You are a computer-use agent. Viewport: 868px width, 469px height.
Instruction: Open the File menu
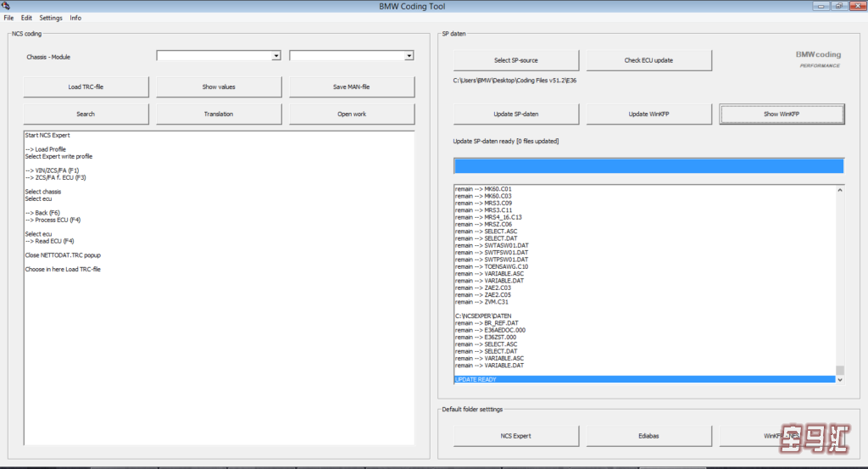8,18
